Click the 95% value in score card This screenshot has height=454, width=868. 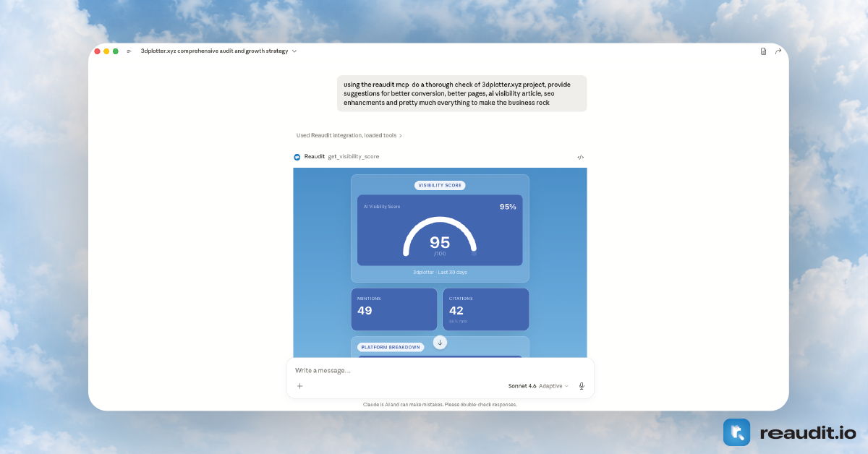click(x=508, y=207)
